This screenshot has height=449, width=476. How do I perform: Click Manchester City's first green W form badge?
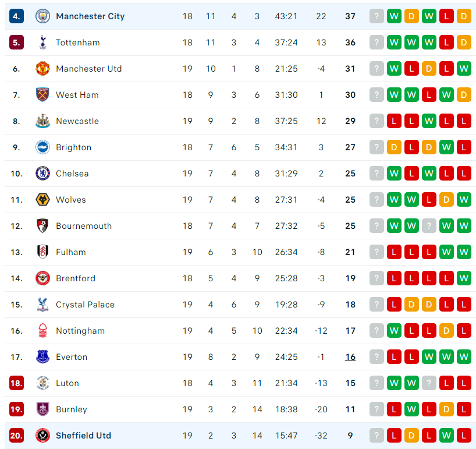point(394,16)
